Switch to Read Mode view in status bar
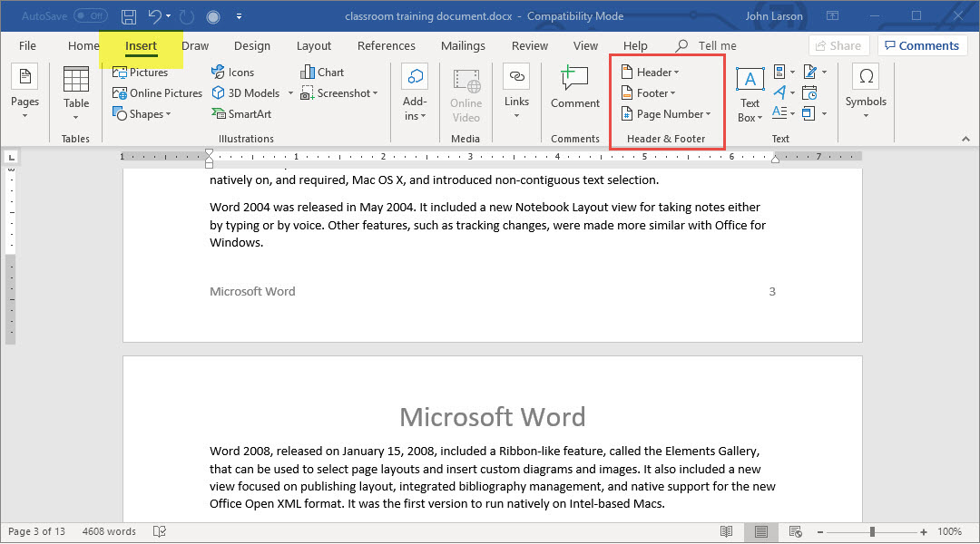Image resolution: width=980 pixels, height=544 pixels. [727, 531]
